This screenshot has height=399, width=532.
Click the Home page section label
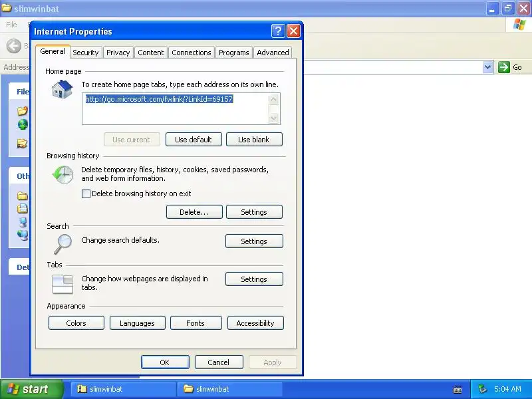point(63,71)
